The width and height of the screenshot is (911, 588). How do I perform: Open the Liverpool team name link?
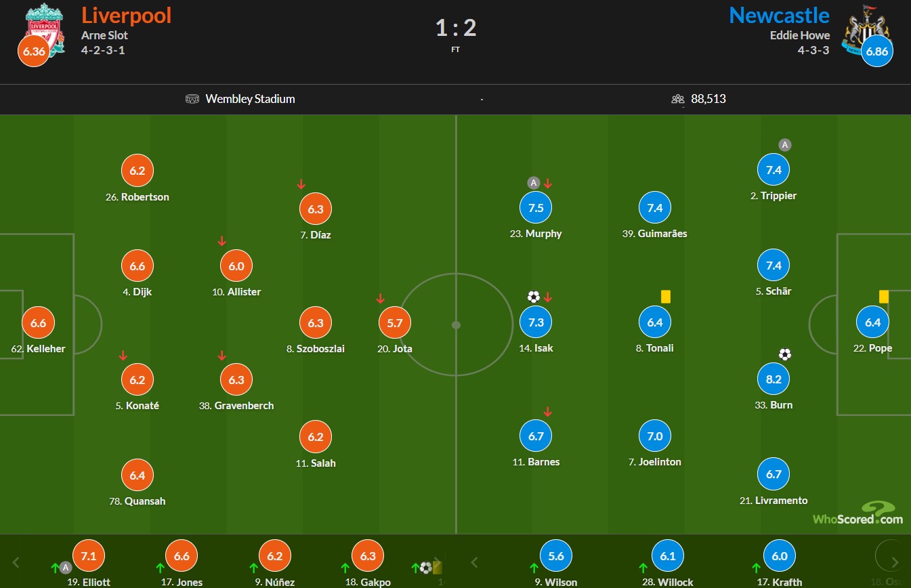pyautogui.click(x=127, y=15)
